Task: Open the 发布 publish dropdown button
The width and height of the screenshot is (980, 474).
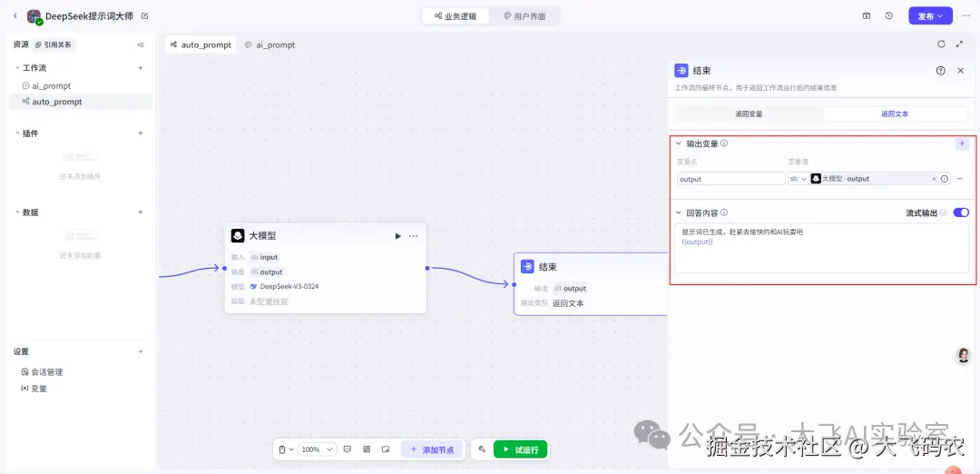Action: tap(930, 16)
